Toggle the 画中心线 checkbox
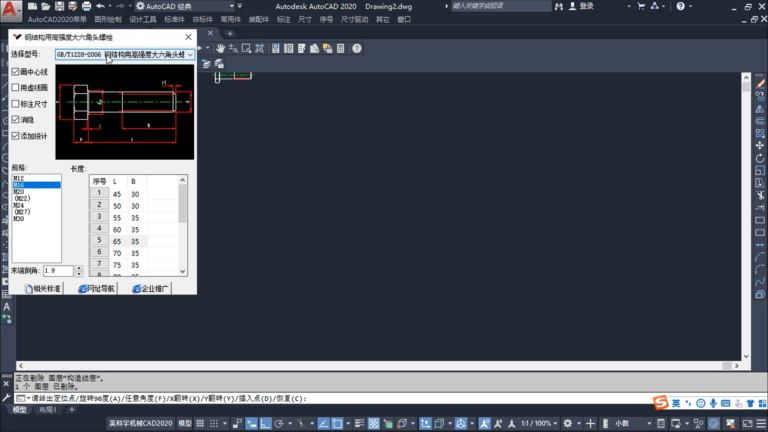The height and width of the screenshot is (432, 768). [15, 72]
